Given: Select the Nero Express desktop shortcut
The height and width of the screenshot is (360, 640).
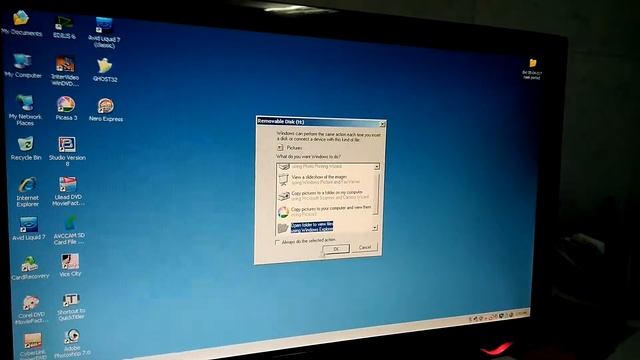Looking at the screenshot, I should (x=106, y=110).
